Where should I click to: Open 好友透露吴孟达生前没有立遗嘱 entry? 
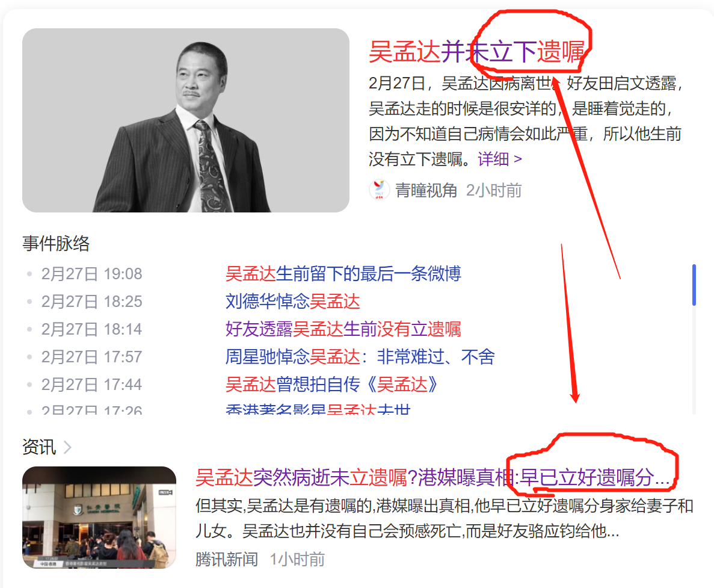343,329
